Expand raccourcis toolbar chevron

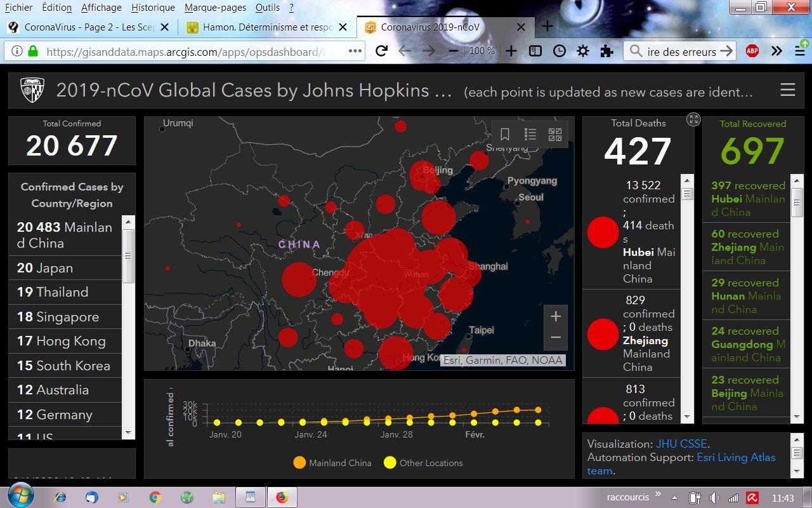click(658, 493)
